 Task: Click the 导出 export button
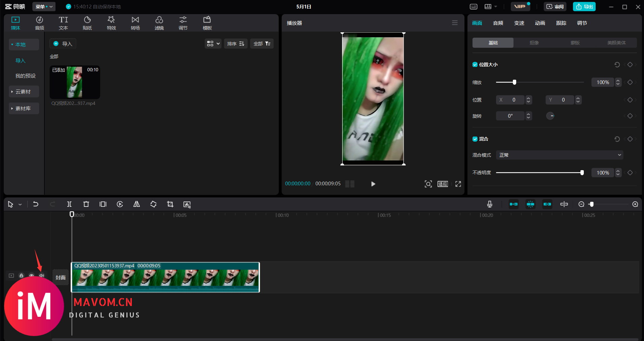pos(584,7)
